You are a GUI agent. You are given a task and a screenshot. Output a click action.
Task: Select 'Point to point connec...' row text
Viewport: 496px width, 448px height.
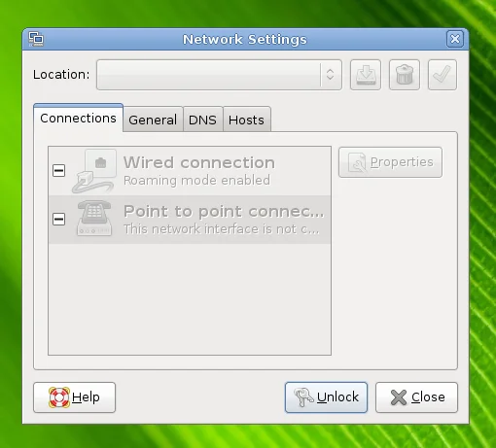[x=224, y=212]
